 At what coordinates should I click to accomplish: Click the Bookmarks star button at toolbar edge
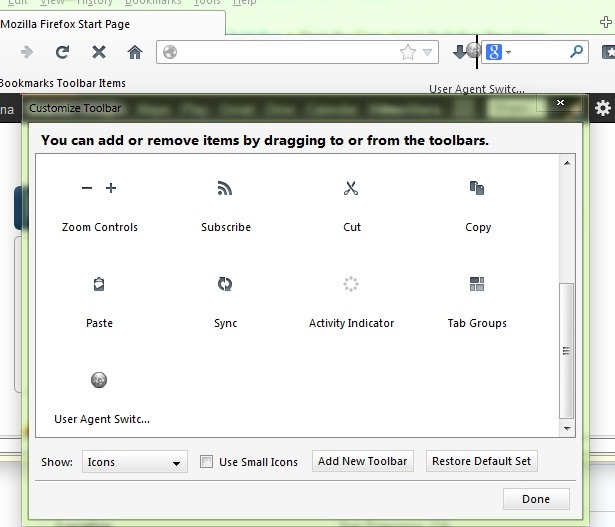coord(608,52)
